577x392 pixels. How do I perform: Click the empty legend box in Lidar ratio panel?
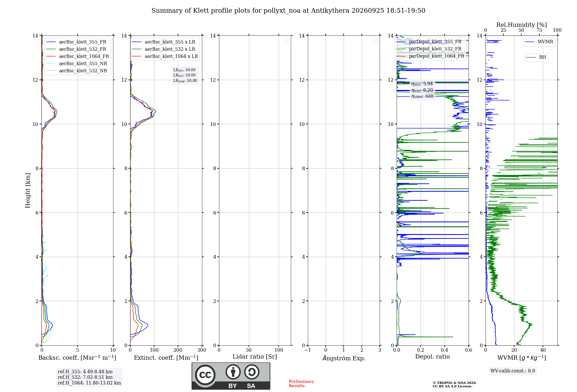[287, 40]
